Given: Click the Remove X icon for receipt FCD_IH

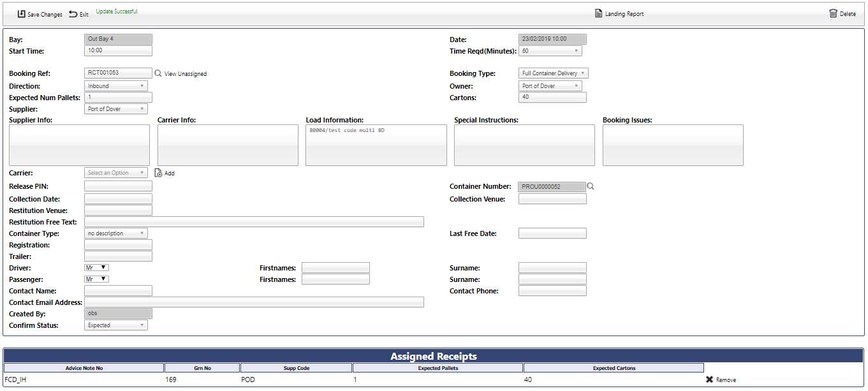Looking at the screenshot, I should (x=709, y=380).
